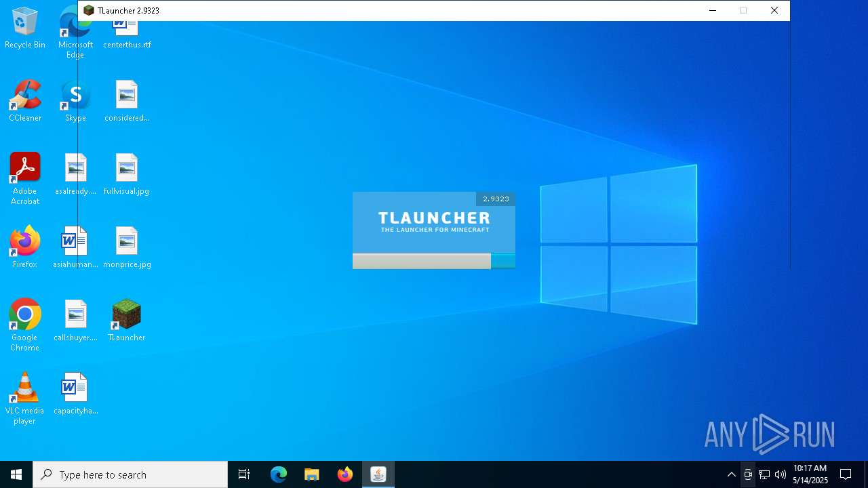Minimize the TLauncher window
This screenshot has height=488, width=868.
point(712,11)
